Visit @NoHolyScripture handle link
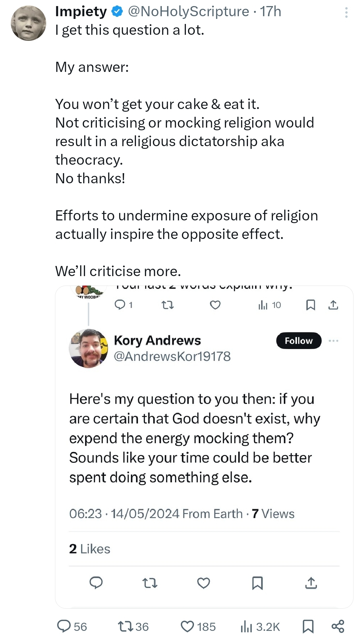Screen dimensions: 364x642 (x=188, y=11)
